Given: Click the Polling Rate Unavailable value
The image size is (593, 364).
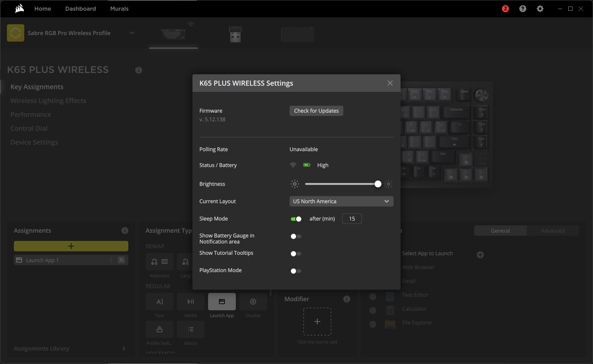Looking at the screenshot, I should 303,149.
